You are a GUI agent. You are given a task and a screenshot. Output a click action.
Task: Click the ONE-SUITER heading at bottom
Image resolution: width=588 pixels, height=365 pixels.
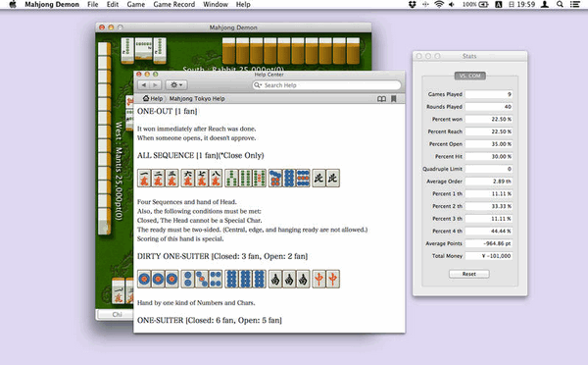coord(210,320)
